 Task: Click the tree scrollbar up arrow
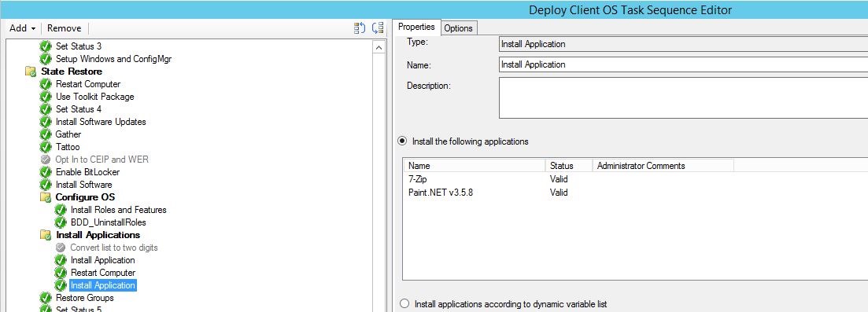pos(379,48)
